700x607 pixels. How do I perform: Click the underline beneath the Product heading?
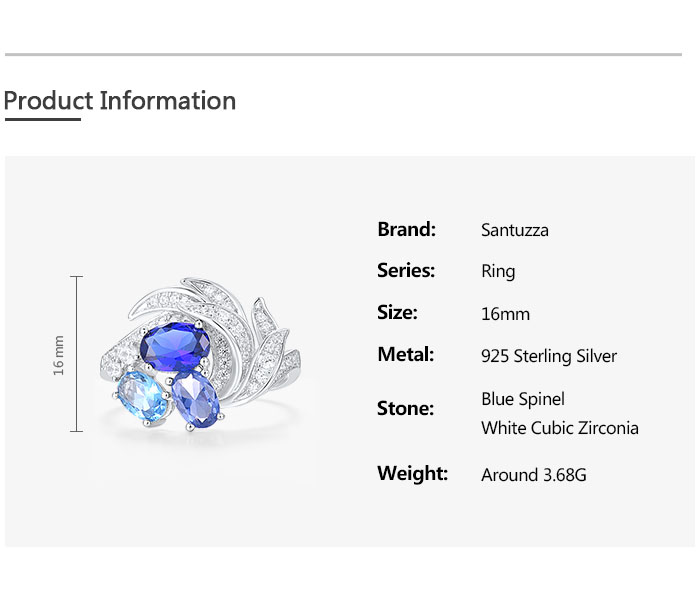pyautogui.click(x=42, y=120)
